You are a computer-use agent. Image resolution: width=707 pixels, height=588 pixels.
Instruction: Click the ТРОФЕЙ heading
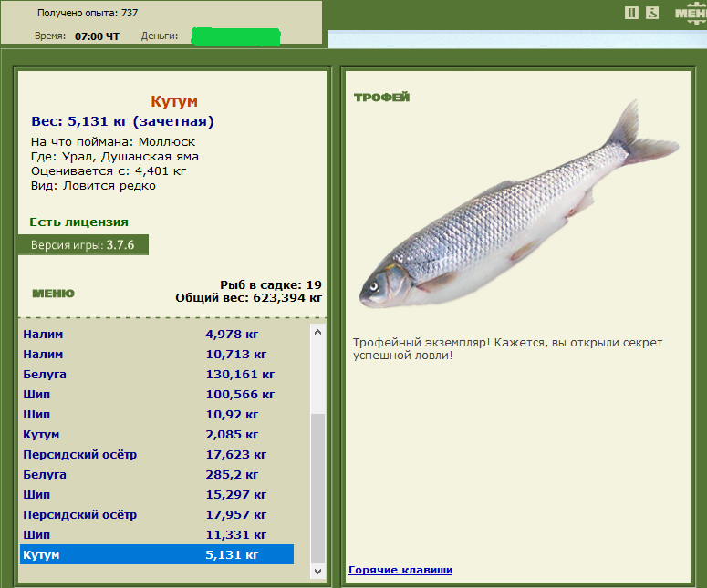point(381,97)
